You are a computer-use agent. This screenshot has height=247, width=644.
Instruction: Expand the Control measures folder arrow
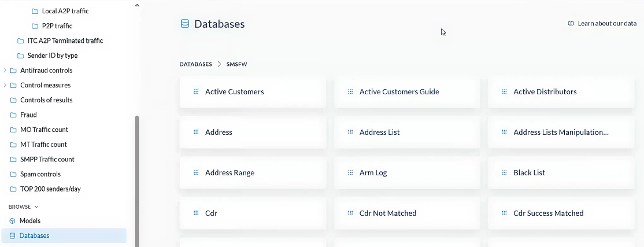(x=6, y=86)
